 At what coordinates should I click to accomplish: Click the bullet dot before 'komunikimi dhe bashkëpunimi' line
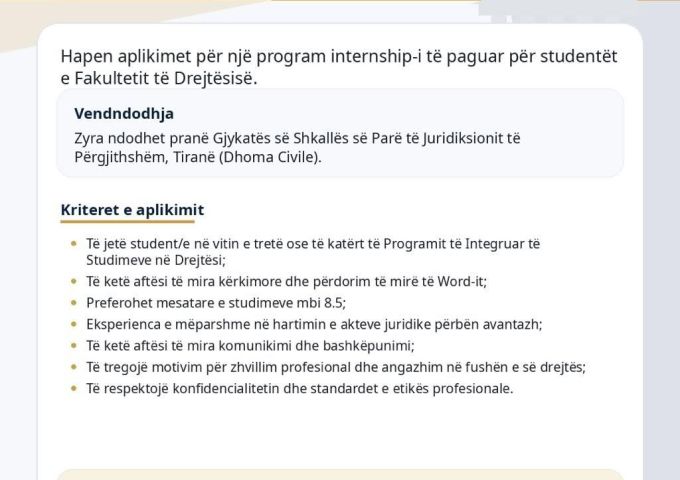[x=74, y=346]
